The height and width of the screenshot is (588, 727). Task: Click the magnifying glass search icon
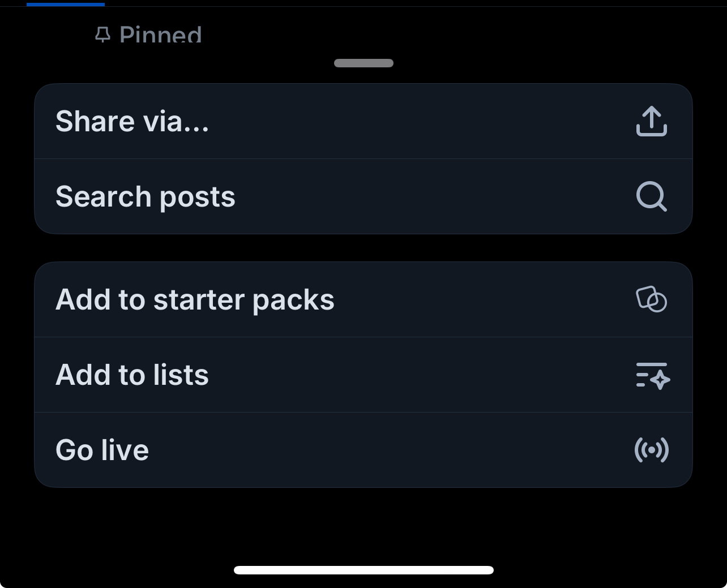tap(652, 196)
